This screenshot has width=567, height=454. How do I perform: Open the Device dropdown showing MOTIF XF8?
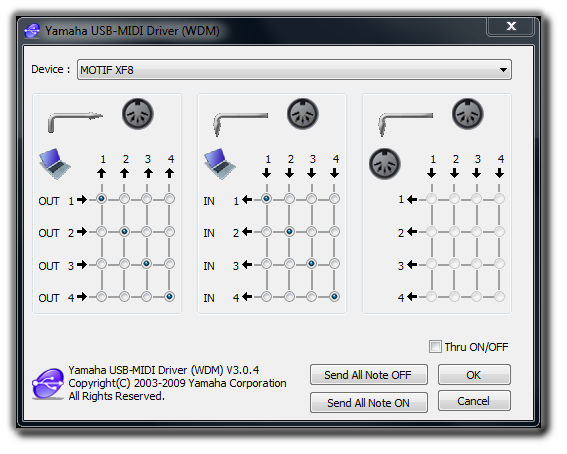(x=294, y=70)
